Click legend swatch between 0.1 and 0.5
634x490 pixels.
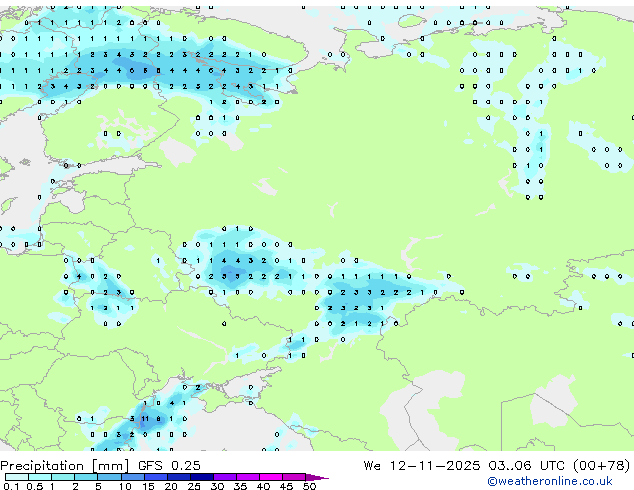pos(17,477)
